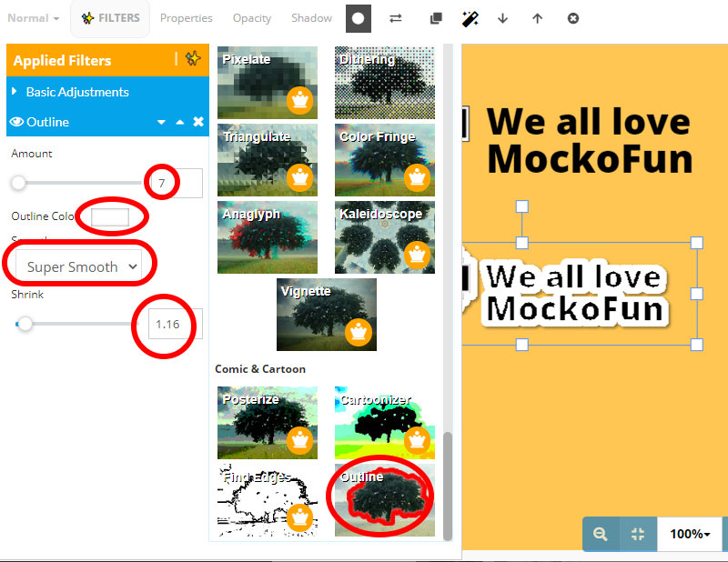Image resolution: width=728 pixels, height=562 pixels.
Task: Click the Amount value field showing 7
Action: coord(175,183)
